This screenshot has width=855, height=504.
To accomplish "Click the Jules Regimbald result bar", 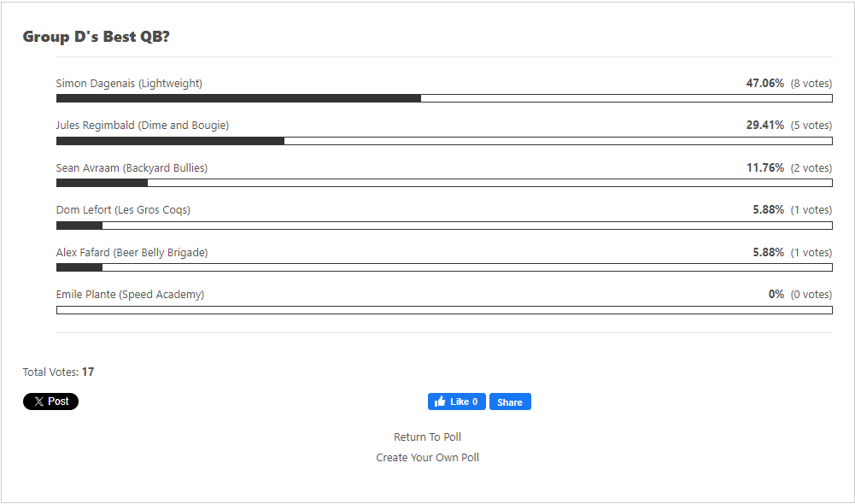I will click(x=444, y=141).
